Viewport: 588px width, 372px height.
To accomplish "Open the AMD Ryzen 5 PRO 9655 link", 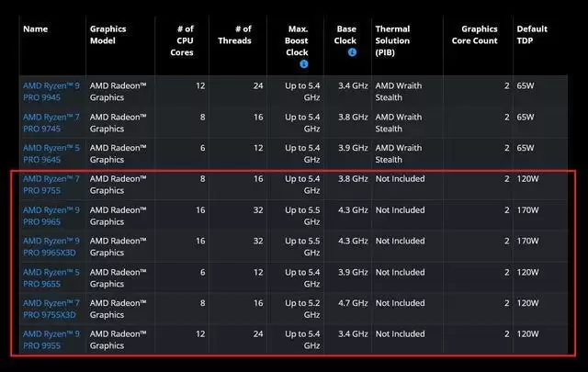I will click(51, 278).
